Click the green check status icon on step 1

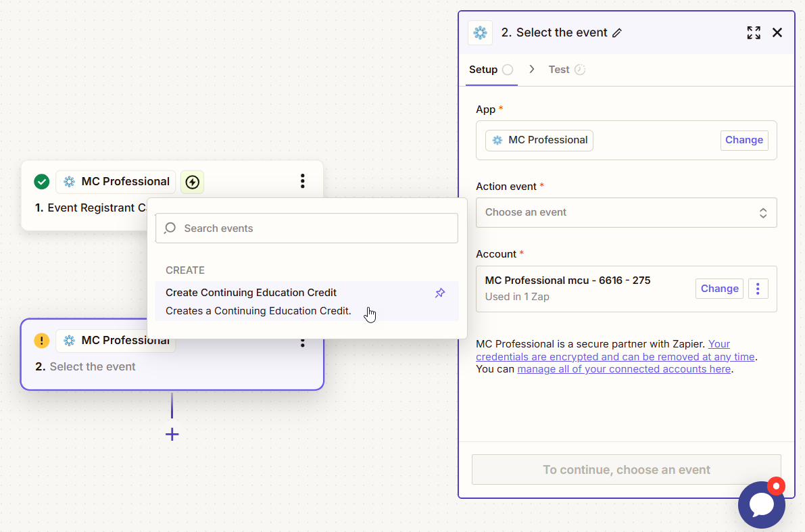(42, 182)
